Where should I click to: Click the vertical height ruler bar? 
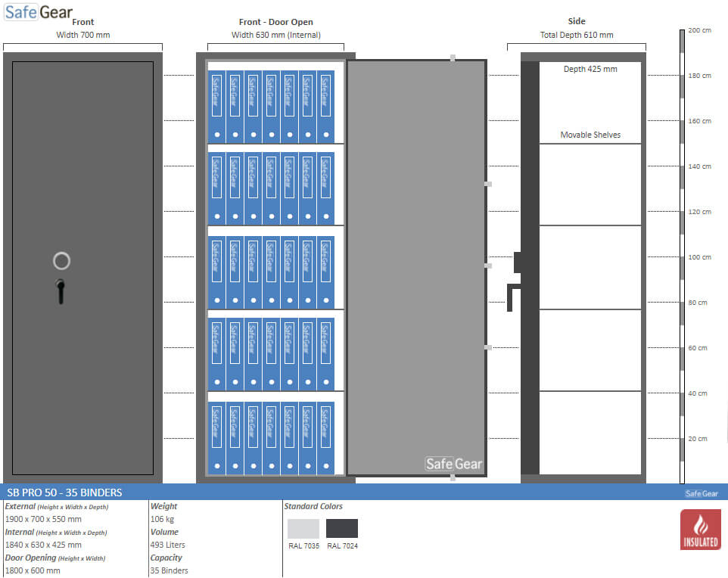(x=682, y=256)
